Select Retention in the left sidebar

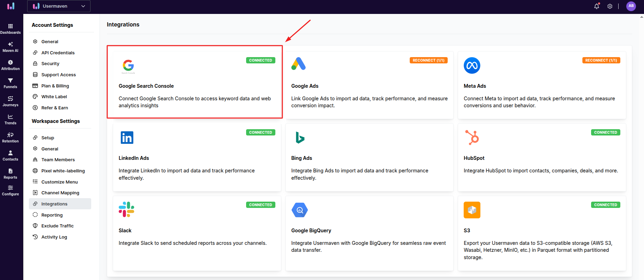click(10, 138)
